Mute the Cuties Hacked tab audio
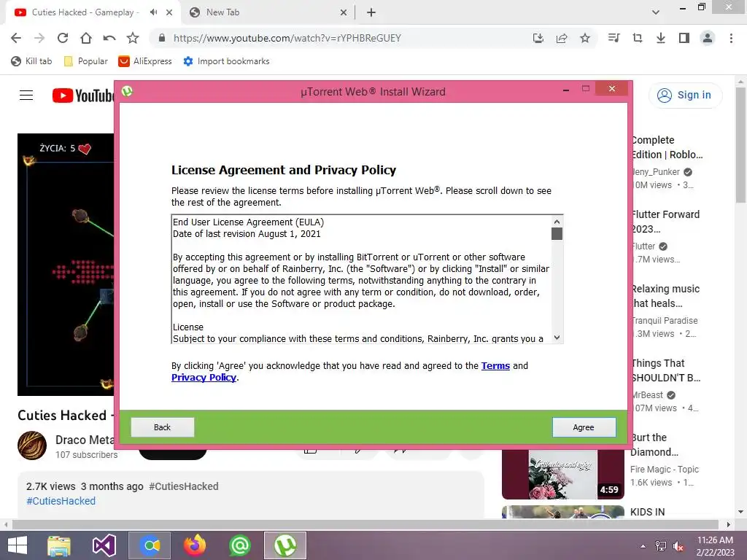 point(153,12)
